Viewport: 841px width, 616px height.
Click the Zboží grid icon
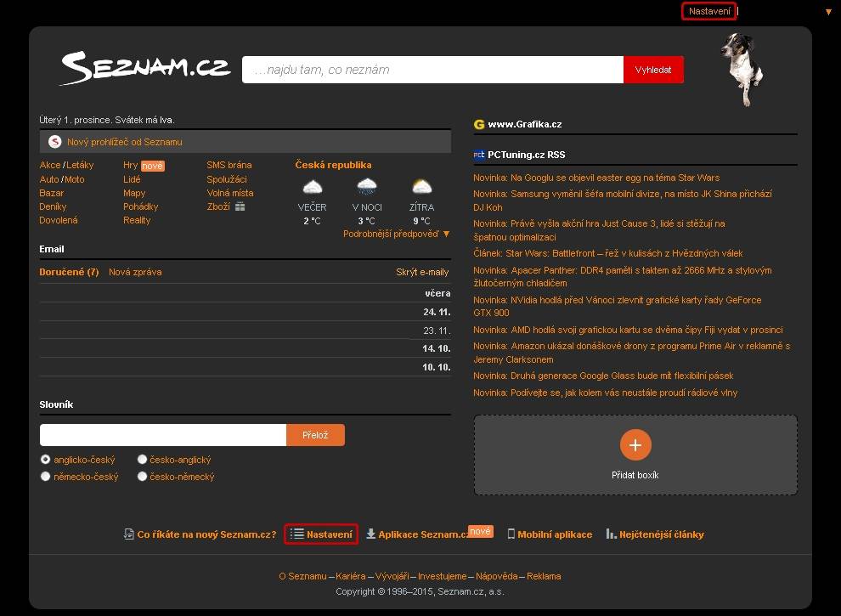[240, 206]
